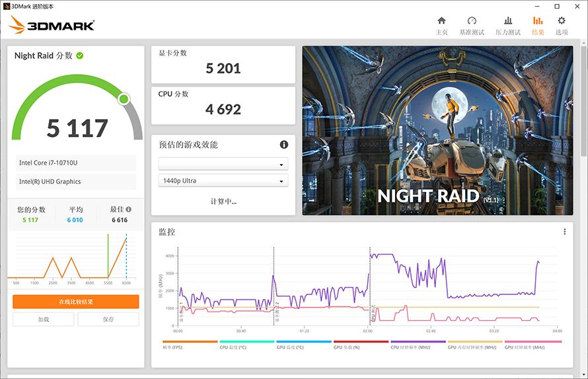The width and height of the screenshot is (588, 379).
Task: Go to Benchmarks (基准测试) tab
Action: pyautogui.click(x=472, y=26)
